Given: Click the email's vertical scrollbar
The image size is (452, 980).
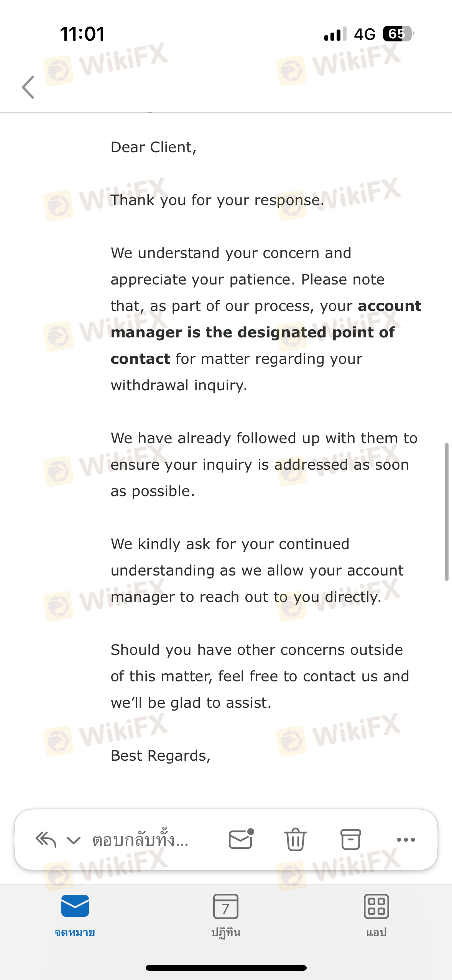Looking at the screenshot, I should (446, 511).
